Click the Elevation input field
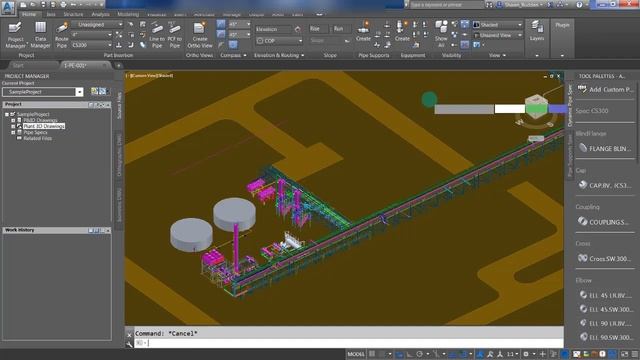Viewport: 640px width, 360px height. click(x=273, y=29)
